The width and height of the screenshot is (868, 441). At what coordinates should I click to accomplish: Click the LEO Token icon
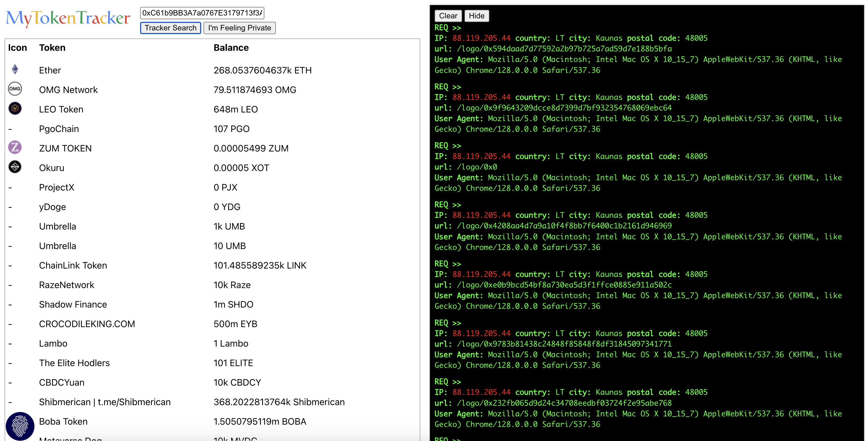[x=15, y=108]
